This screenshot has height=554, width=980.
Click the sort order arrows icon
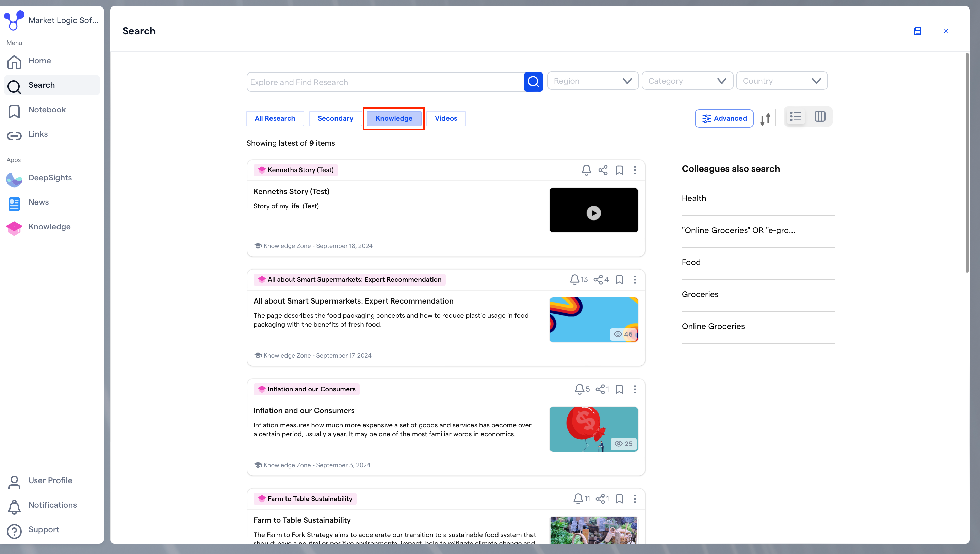pyautogui.click(x=765, y=119)
